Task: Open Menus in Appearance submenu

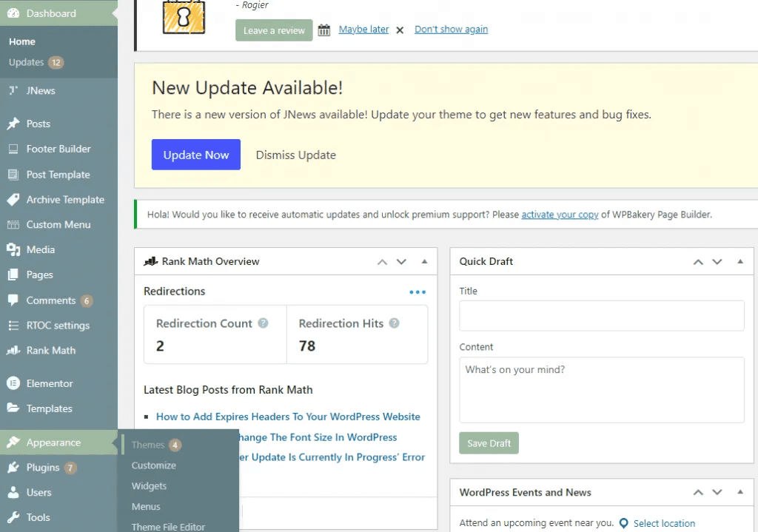Action: 146,506
